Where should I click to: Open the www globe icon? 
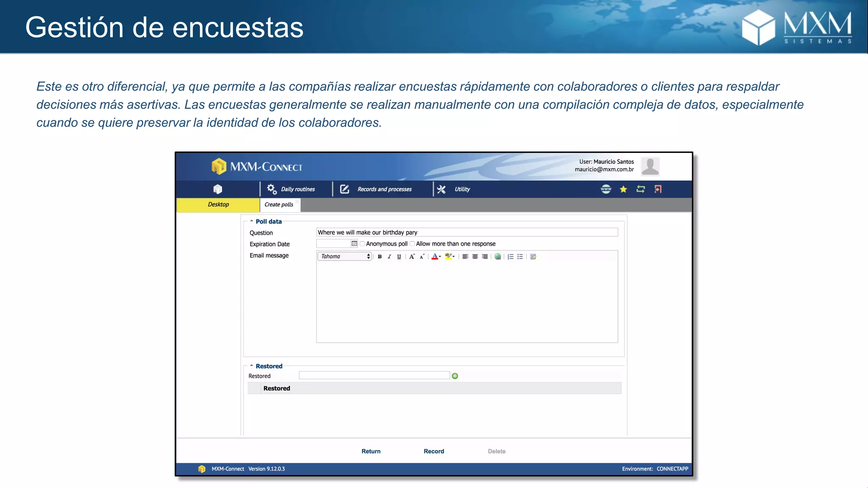606,189
